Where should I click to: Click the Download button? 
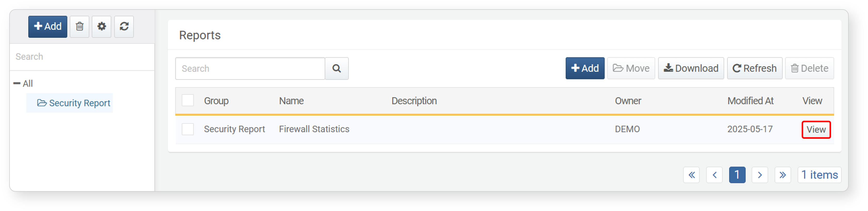point(691,69)
